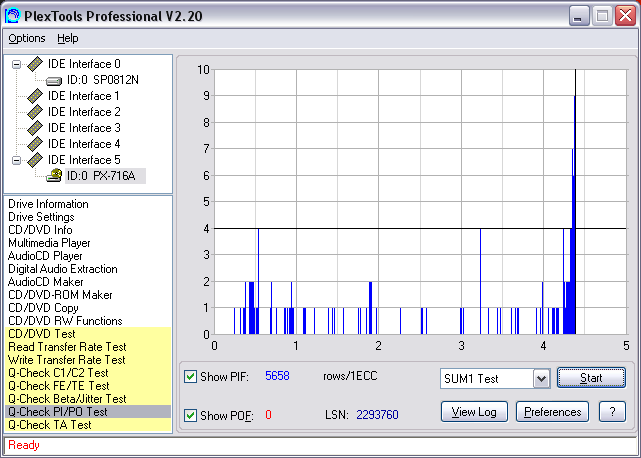The height and width of the screenshot is (458, 641).
Task: Click the PX-716A optical drive icon
Action: pyautogui.click(x=54, y=176)
